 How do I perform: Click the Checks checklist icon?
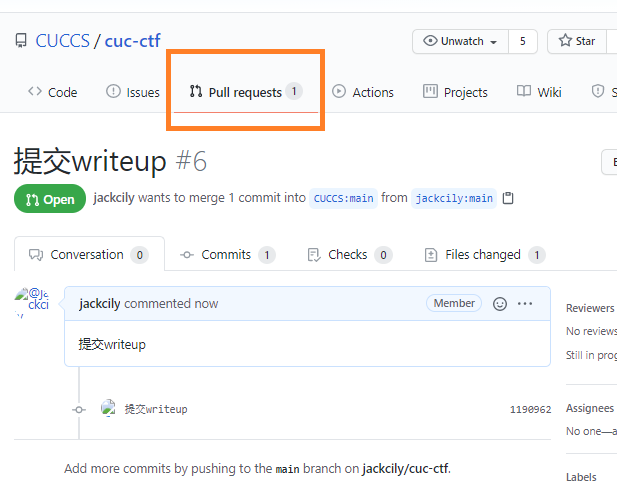pos(314,255)
